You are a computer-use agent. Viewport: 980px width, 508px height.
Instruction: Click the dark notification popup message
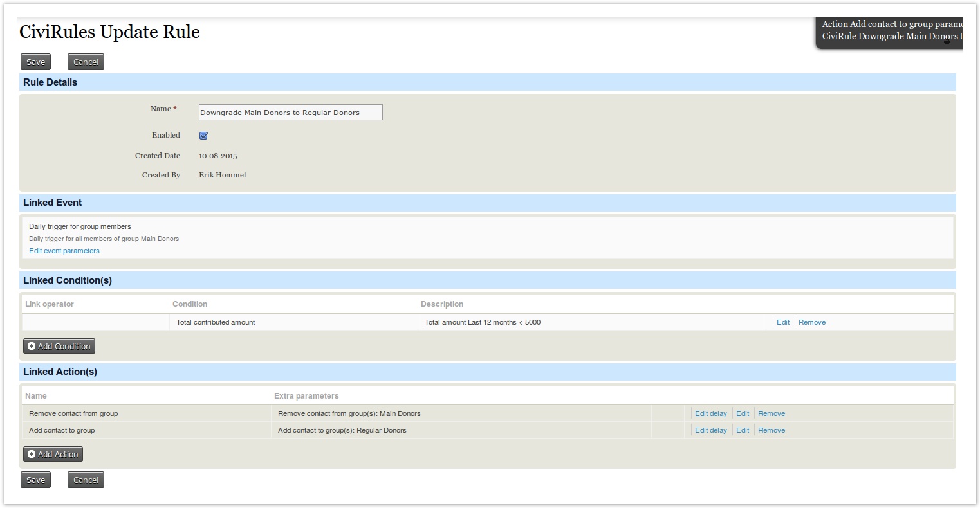(x=891, y=31)
